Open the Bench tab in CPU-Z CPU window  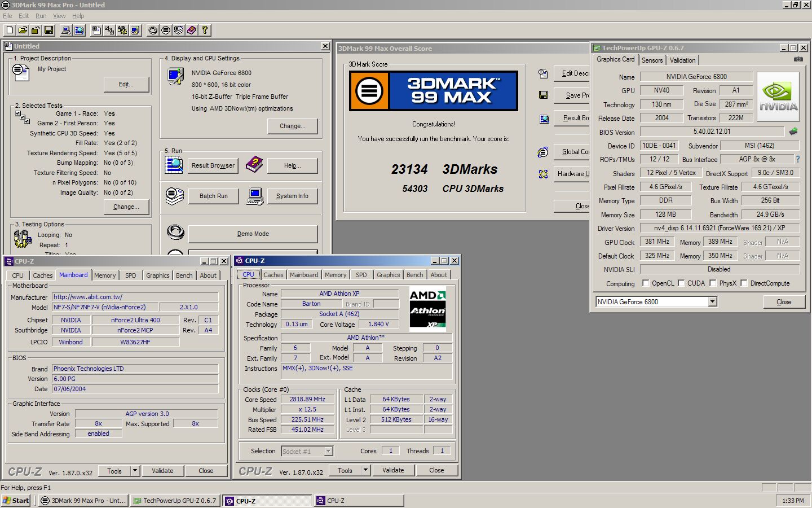point(414,275)
